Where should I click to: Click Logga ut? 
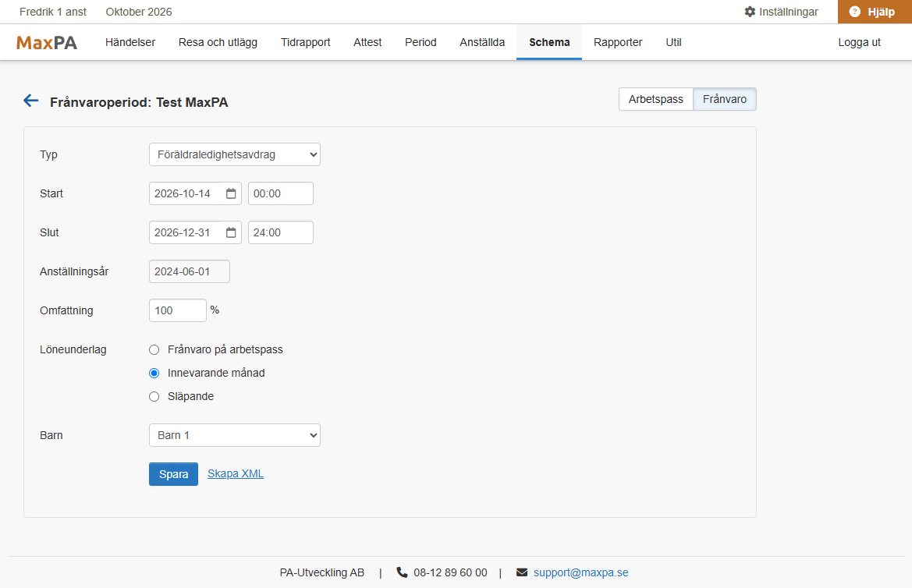[x=859, y=42]
